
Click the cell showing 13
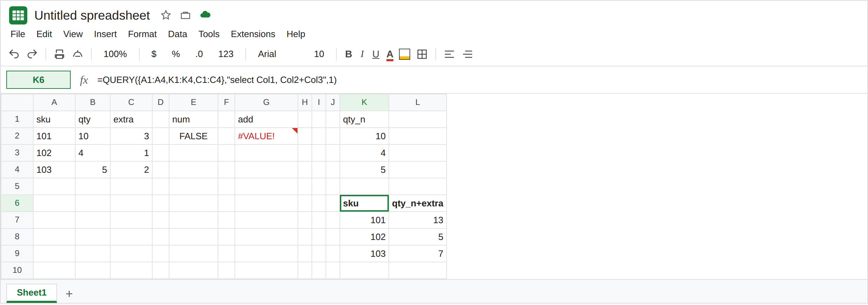coord(418,220)
